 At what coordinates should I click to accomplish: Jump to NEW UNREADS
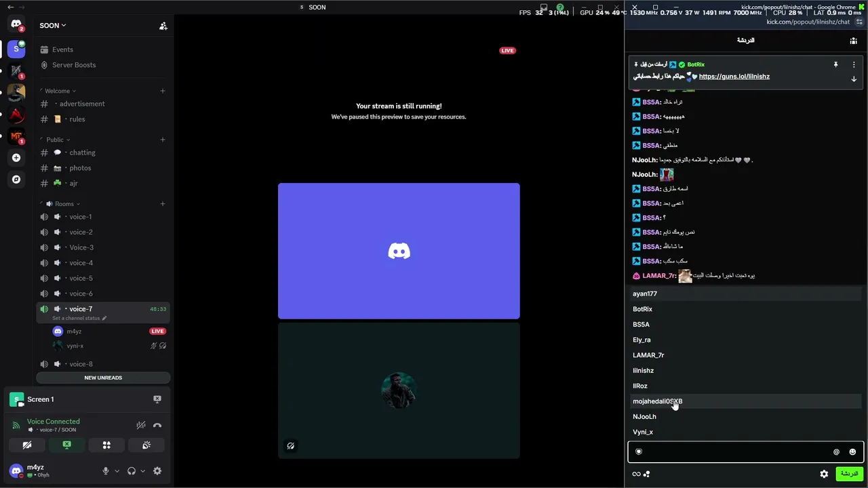[103, 378]
